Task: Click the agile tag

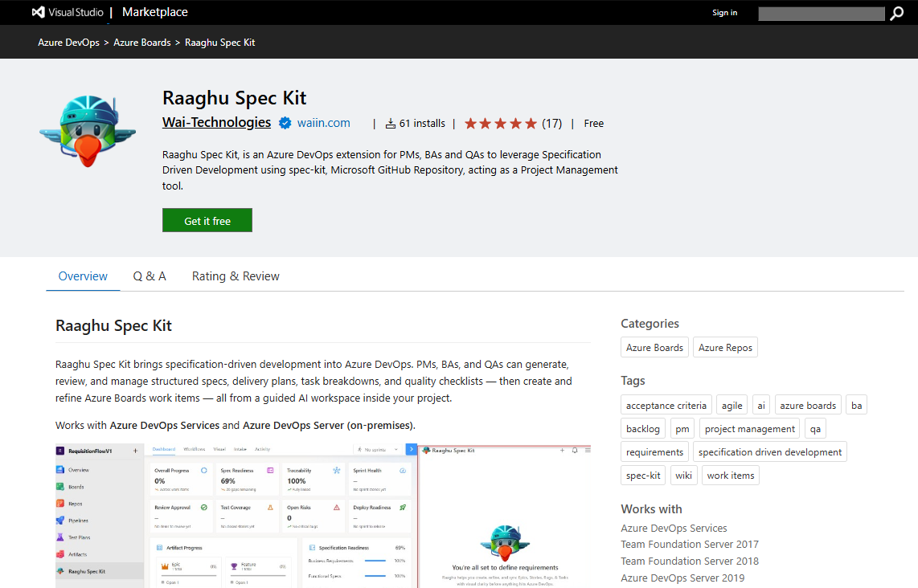Action: [x=732, y=406]
